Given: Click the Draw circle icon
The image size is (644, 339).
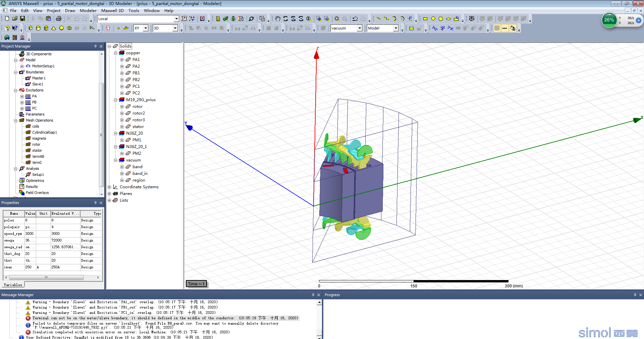Looking at the screenshot, I should click(433, 19).
